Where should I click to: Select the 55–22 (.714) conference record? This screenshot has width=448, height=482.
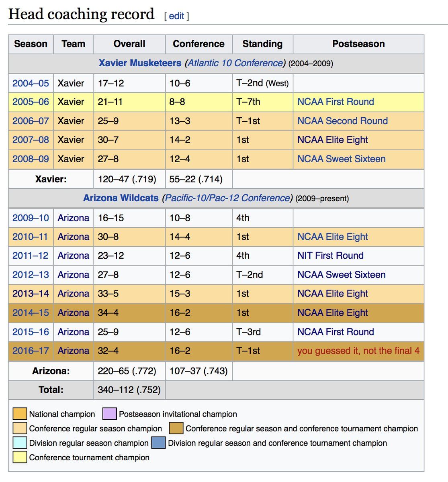pos(196,179)
